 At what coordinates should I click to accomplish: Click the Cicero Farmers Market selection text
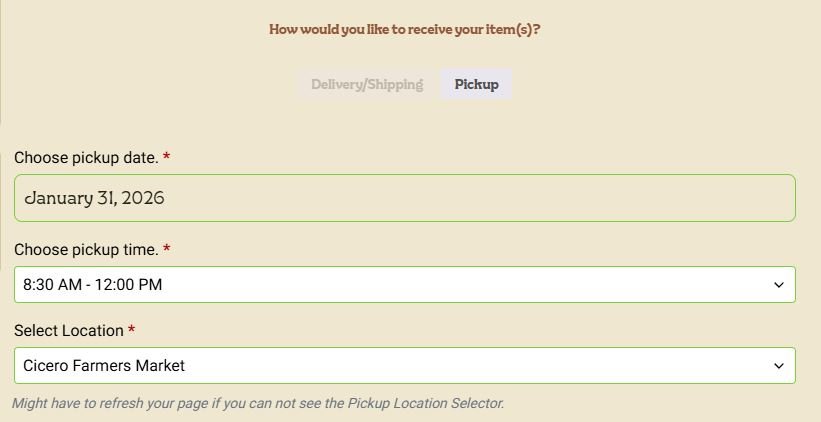click(x=104, y=366)
